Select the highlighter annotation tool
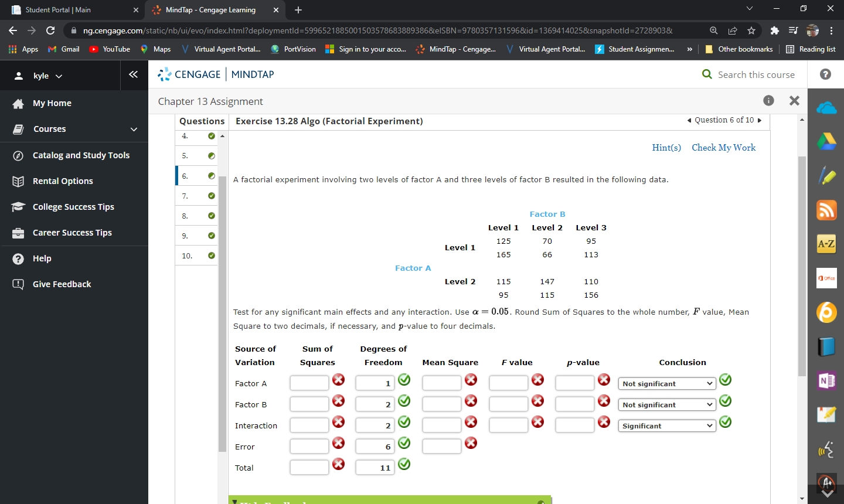The width and height of the screenshot is (844, 504). (826, 175)
